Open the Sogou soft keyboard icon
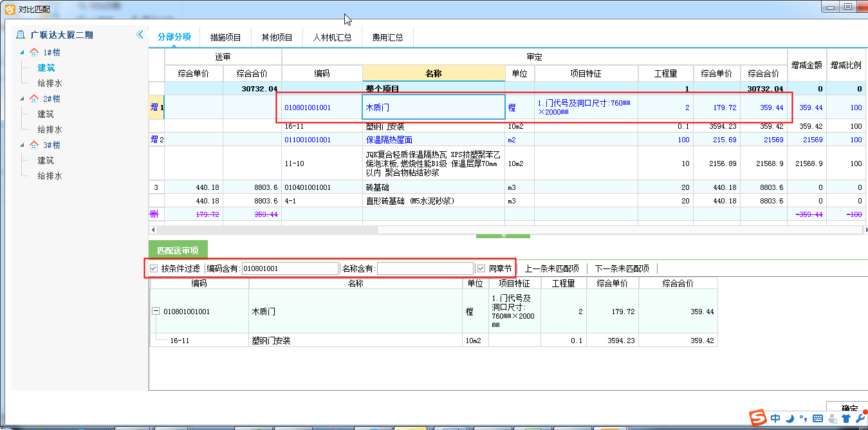This screenshot has width=868, height=430. point(818,418)
